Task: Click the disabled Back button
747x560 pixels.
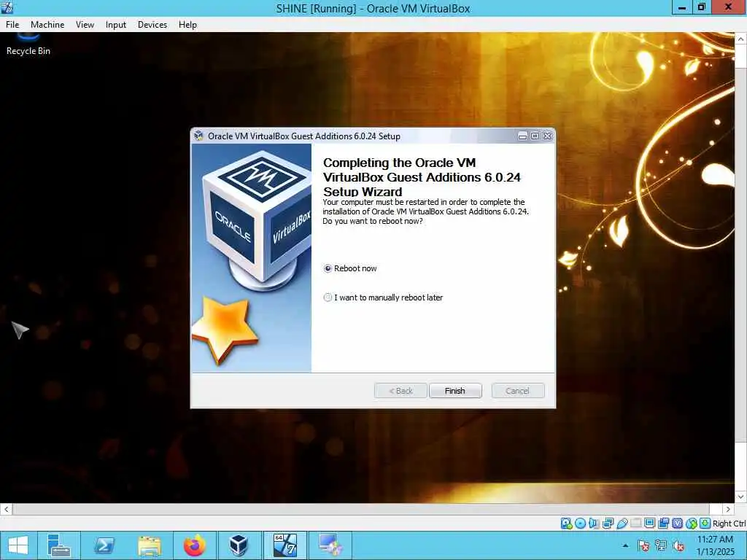Action: [x=400, y=391]
